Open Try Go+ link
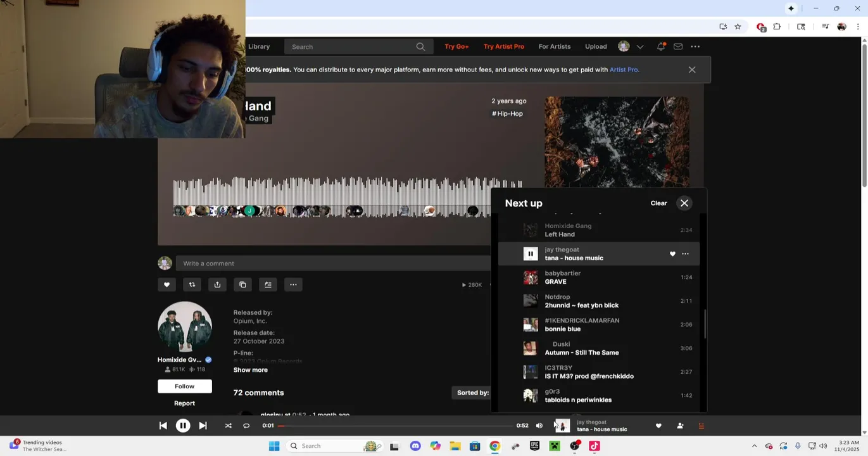Image resolution: width=868 pixels, height=456 pixels. point(456,46)
